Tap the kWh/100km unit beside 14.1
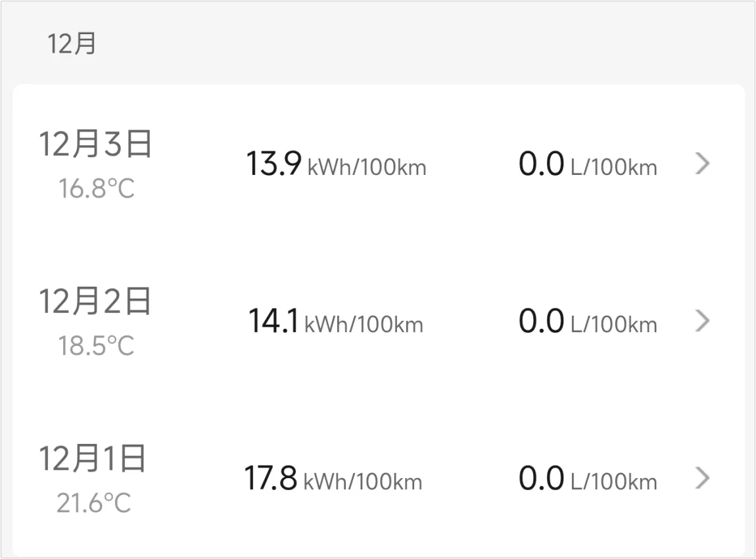 pyautogui.click(x=364, y=324)
